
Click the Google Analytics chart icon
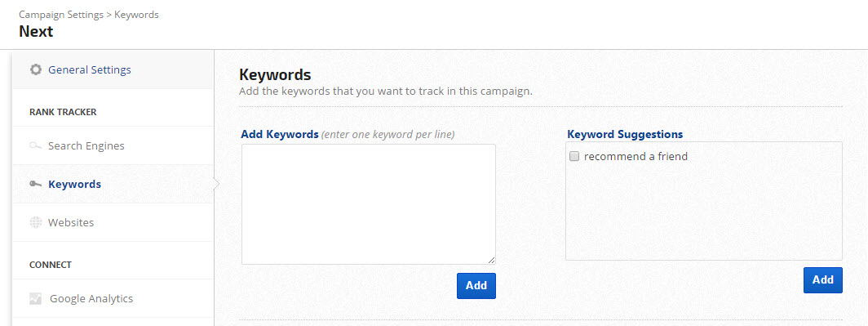point(36,299)
